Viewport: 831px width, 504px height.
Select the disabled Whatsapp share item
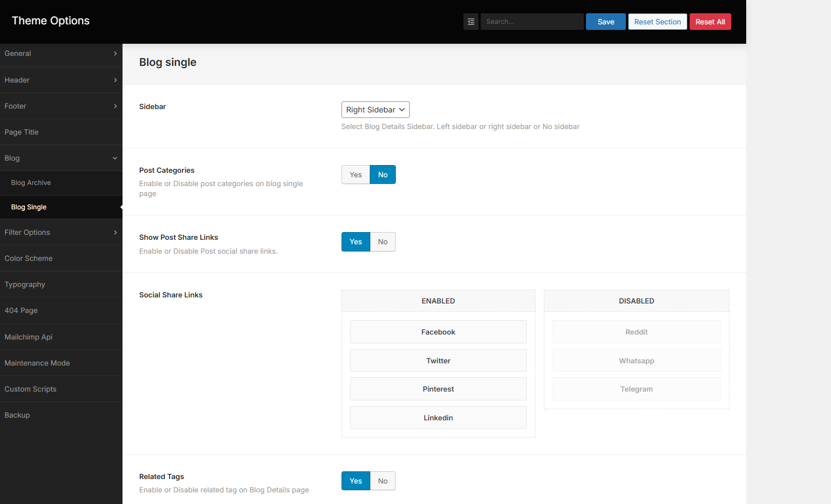(636, 361)
